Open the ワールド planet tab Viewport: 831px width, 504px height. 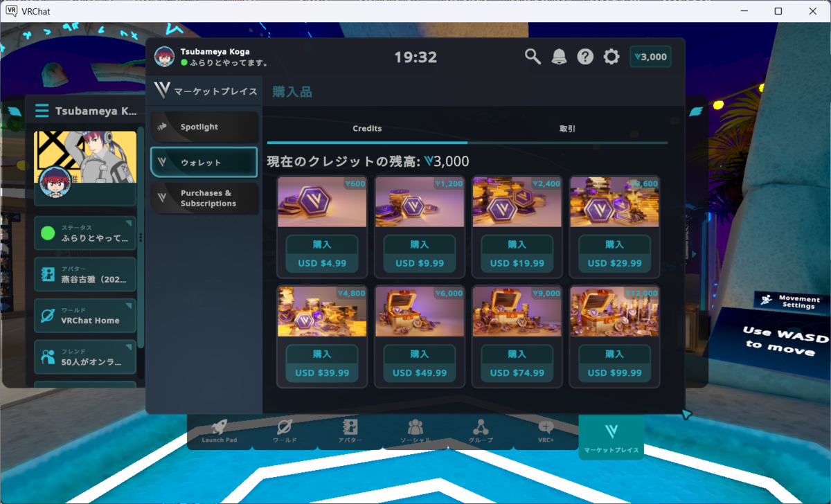(285, 431)
